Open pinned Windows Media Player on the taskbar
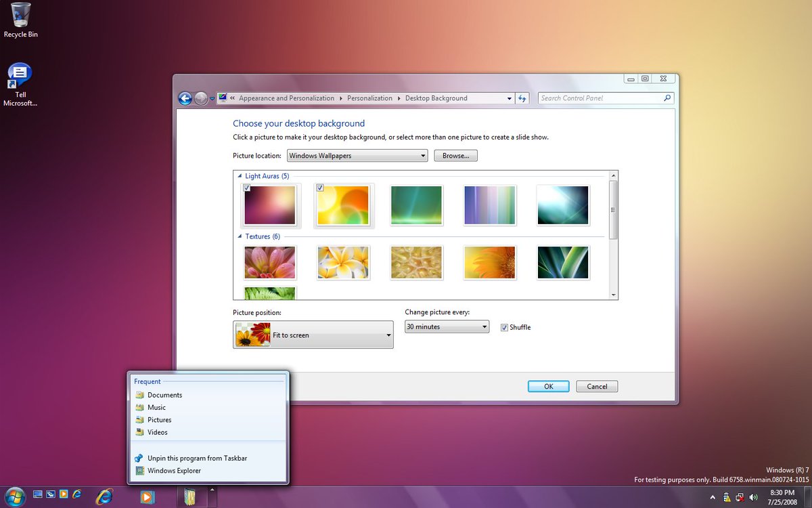 [146, 496]
